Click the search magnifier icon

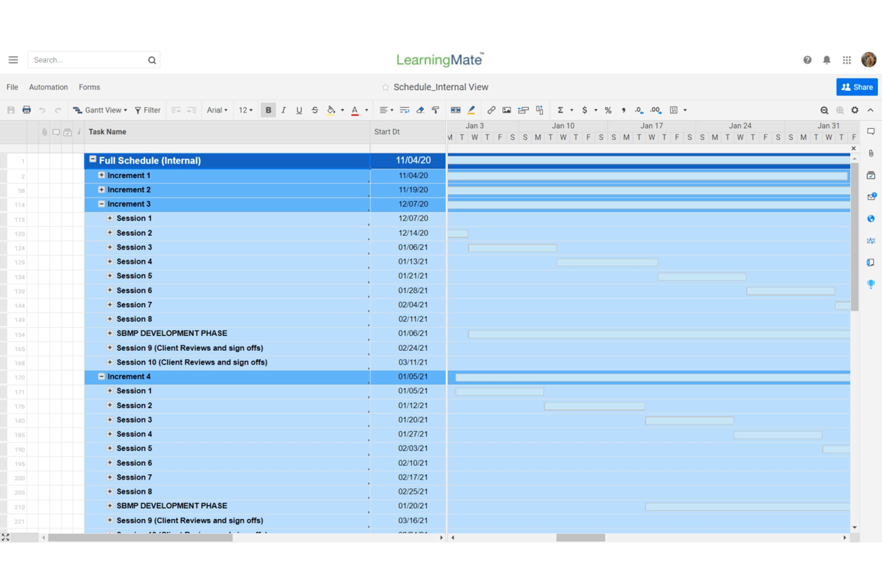(152, 60)
